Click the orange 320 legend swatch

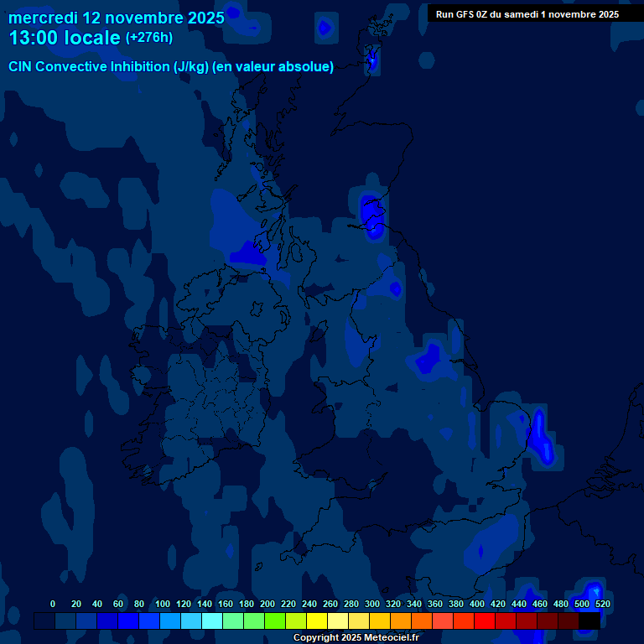[x=401, y=621]
